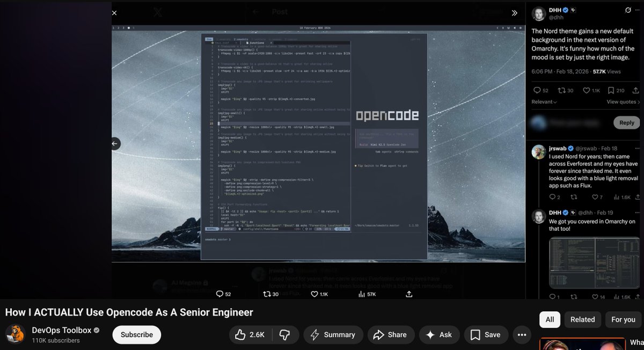644x350 pixels.
Task: Select the Related filter chip
Action: [x=582, y=319]
